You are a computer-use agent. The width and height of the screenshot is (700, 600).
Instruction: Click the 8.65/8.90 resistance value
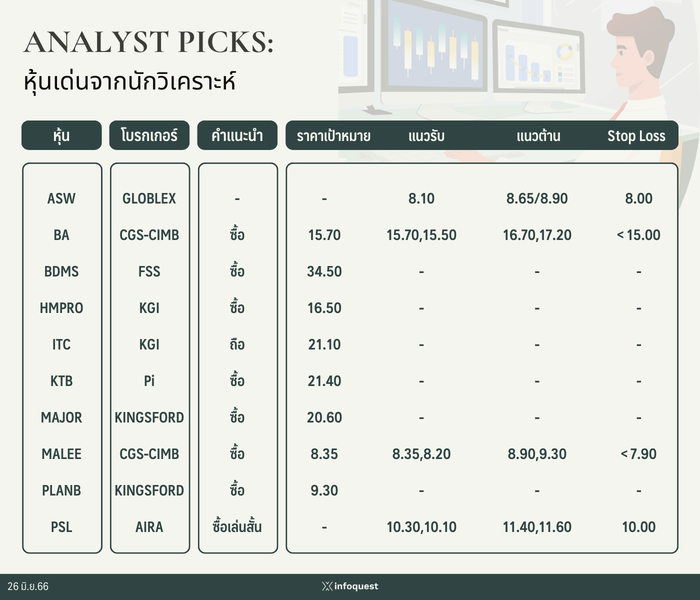point(537,198)
